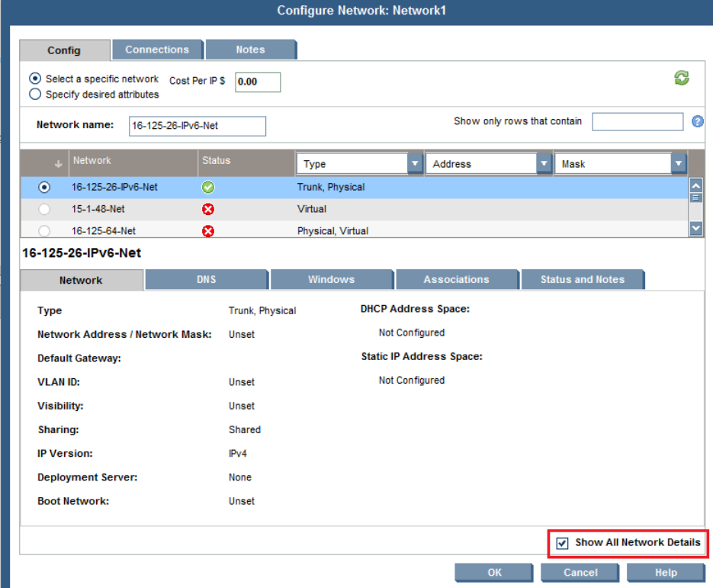Expand the Mask filter dropdown
713x588 pixels.
(678, 164)
